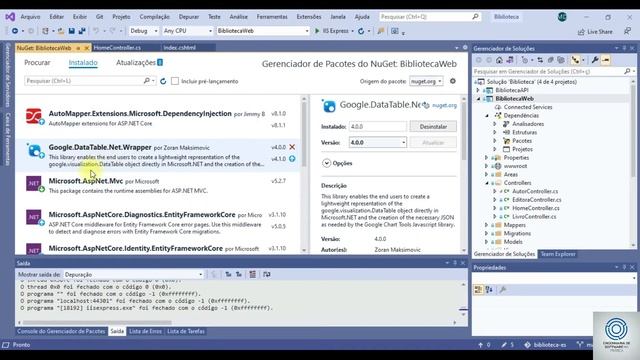Click the nuget.org link
The height and width of the screenshot is (360, 640).
444,105
